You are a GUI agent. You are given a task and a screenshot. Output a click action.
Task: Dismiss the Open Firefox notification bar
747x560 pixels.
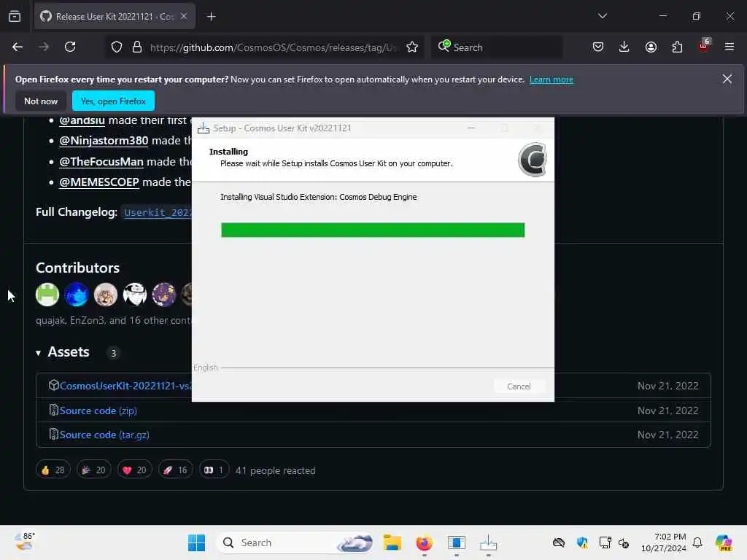(x=727, y=79)
